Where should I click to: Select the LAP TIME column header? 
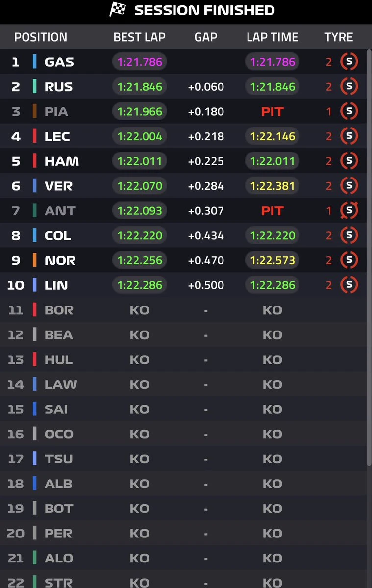point(273,37)
